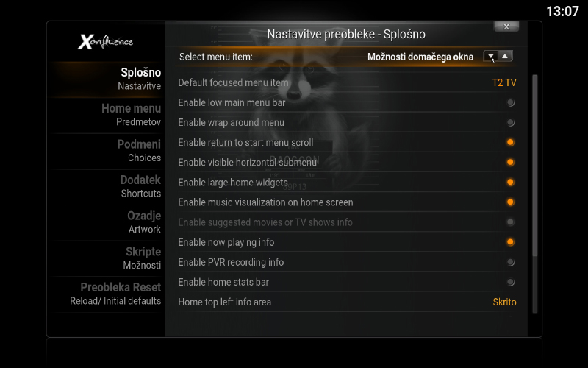This screenshot has height=368, width=588.
Task: Disable now playing info
Action: click(510, 242)
